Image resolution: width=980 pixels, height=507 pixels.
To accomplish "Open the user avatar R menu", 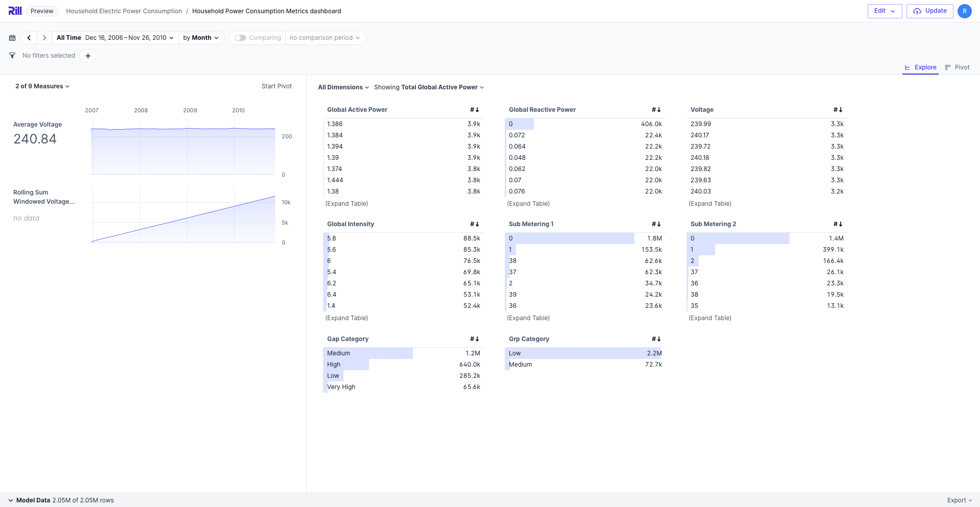I will 964,11.
